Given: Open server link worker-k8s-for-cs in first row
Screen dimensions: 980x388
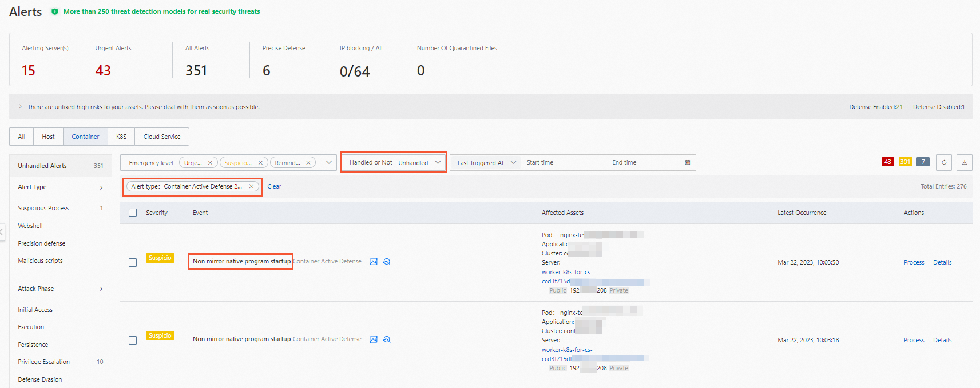Looking at the screenshot, I should (x=567, y=272).
